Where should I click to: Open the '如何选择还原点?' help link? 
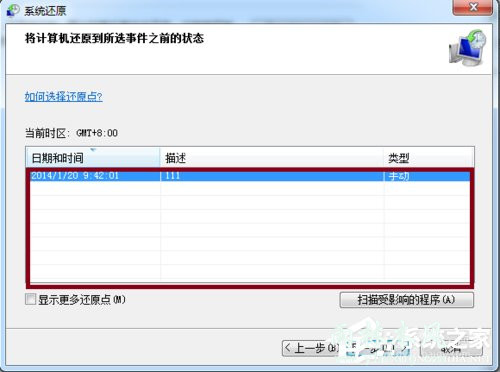click(64, 97)
